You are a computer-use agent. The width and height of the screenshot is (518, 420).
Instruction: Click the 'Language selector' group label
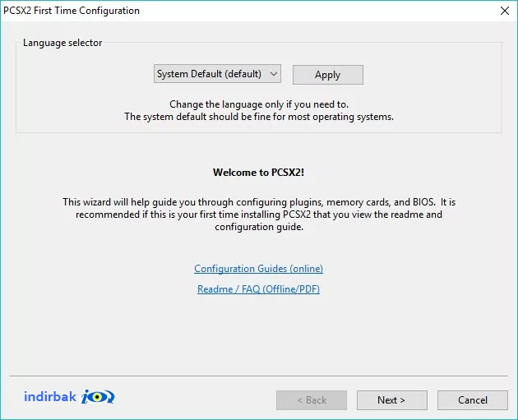pos(62,43)
